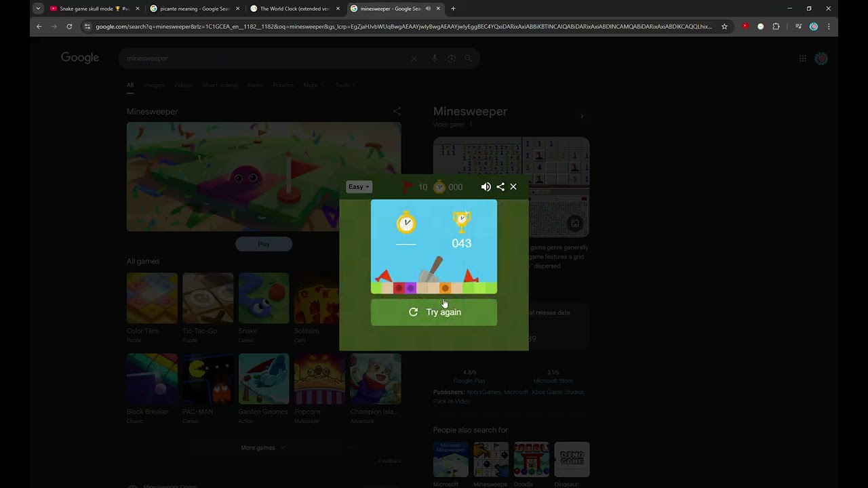This screenshot has width=868, height=488.
Task: Share the Minesweeper game
Action: (500, 187)
